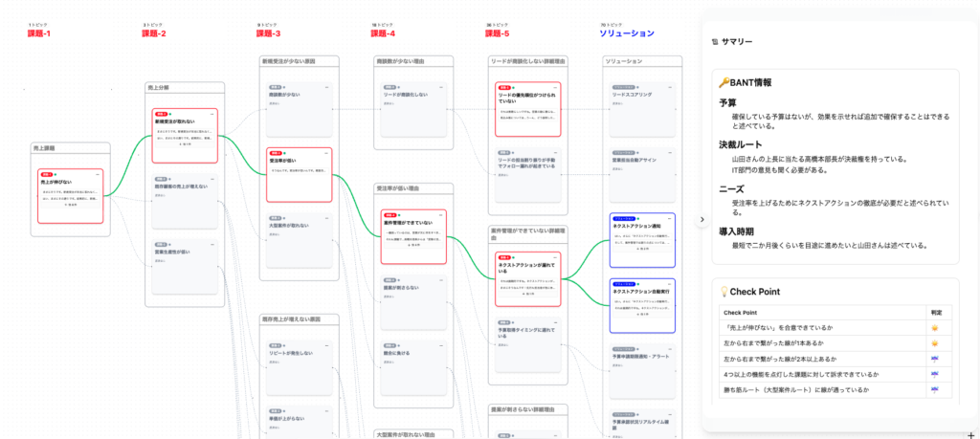Open the 受注率が低い issue card
The height and width of the screenshot is (439, 980).
click(299, 161)
